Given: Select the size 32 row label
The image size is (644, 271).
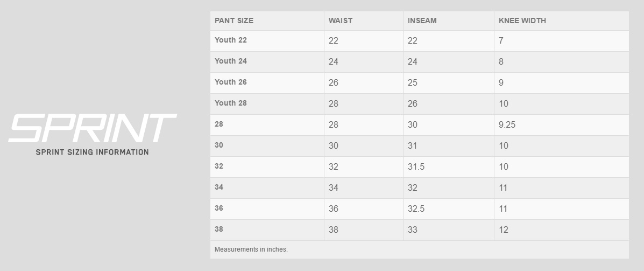Looking at the screenshot, I should (219, 166).
